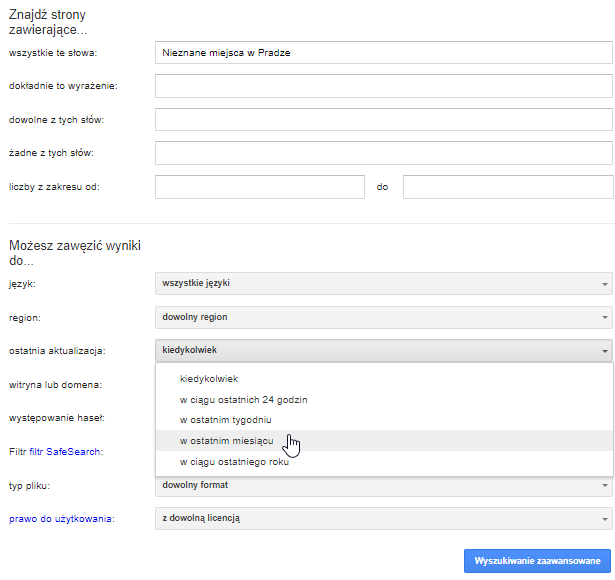
Task: Pick 'w ostatnim miesiącu' from the list
Action: coord(225,441)
